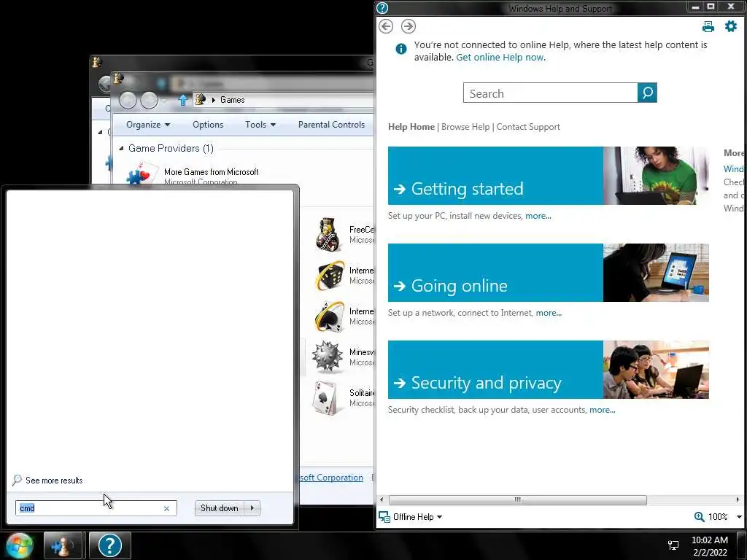Viewport: 747px width, 560px height.
Task: Click Shut down button
Action: click(219, 508)
